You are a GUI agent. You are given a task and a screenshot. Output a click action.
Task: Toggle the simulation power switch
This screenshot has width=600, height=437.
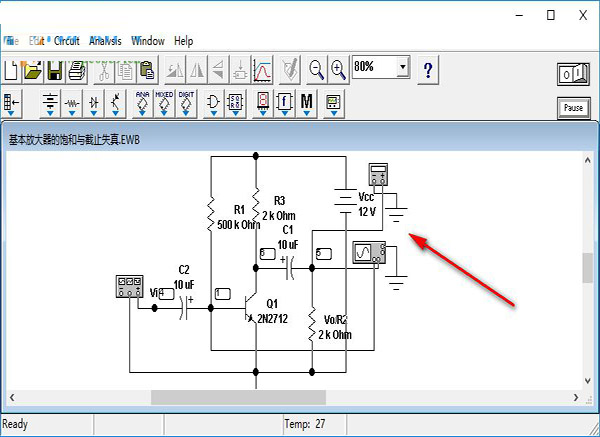(x=572, y=74)
